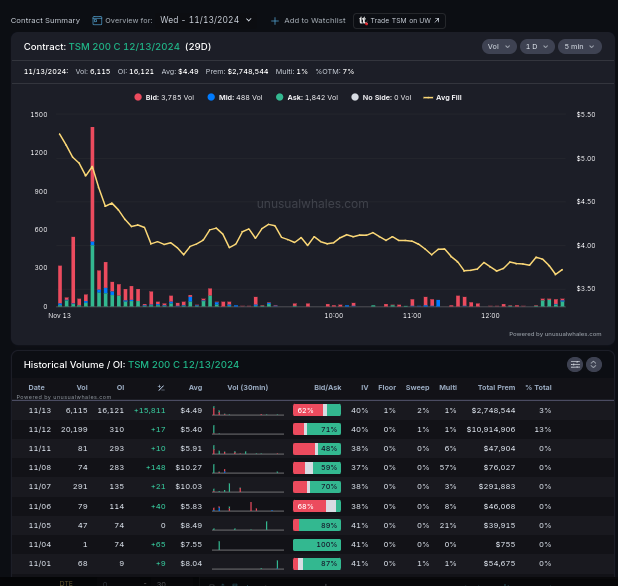618x586 pixels.
Task: Click the 89% bid/ask bar for 11/05
Action: (316, 525)
